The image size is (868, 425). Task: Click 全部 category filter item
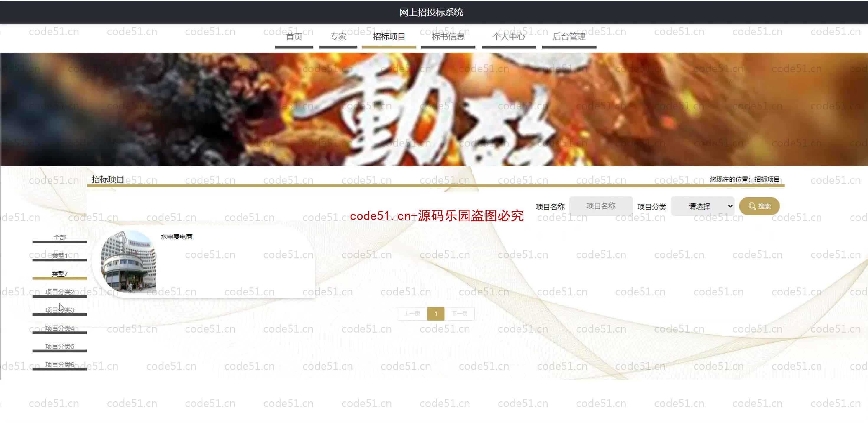(59, 237)
